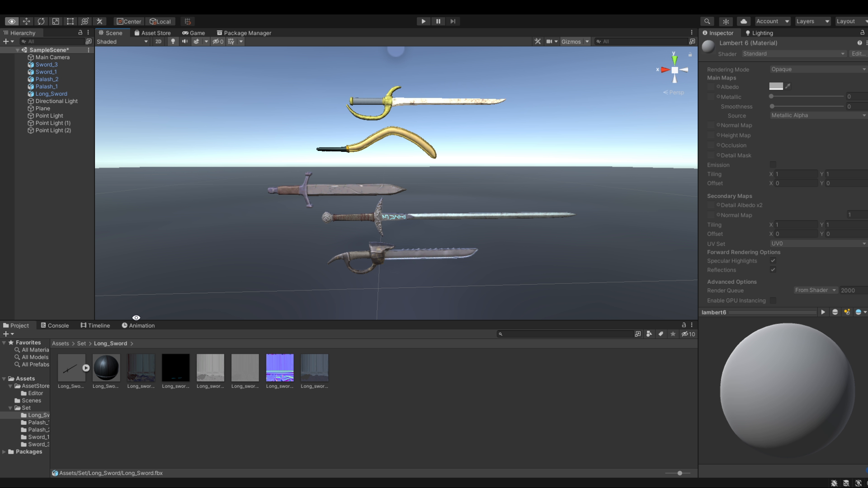Click the Play button

[x=423, y=21]
